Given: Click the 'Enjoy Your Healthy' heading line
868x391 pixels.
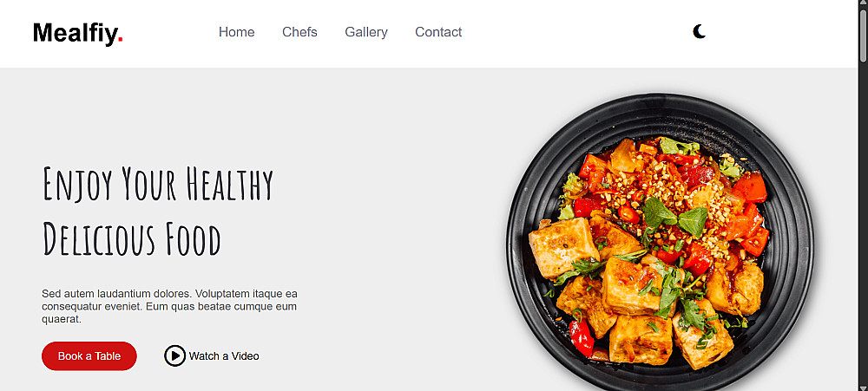Looking at the screenshot, I should 158,184.
